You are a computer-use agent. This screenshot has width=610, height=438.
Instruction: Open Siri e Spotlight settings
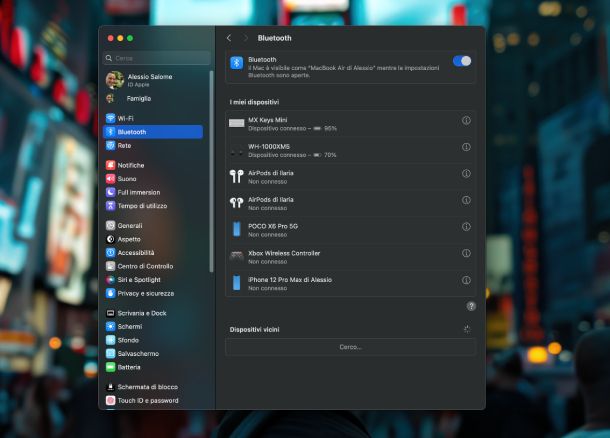(x=153, y=280)
